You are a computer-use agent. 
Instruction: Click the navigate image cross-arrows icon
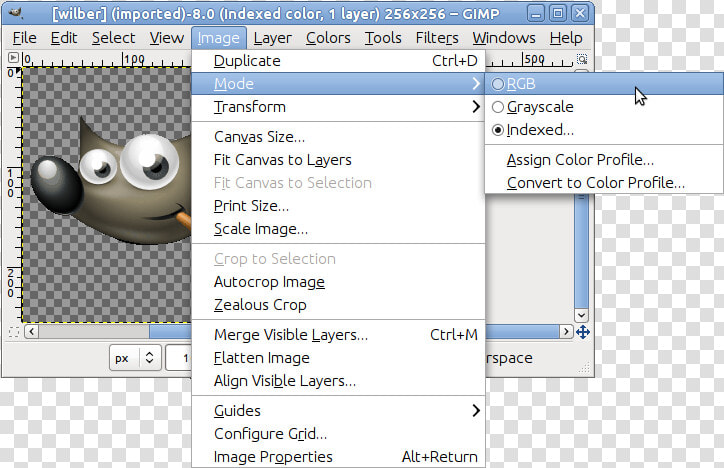pyautogui.click(x=583, y=332)
